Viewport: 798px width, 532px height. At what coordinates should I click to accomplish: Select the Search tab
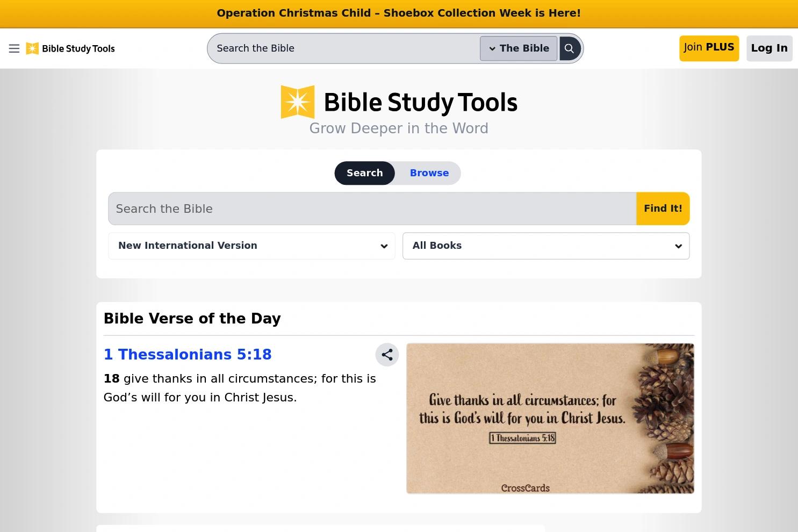click(x=364, y=173)
